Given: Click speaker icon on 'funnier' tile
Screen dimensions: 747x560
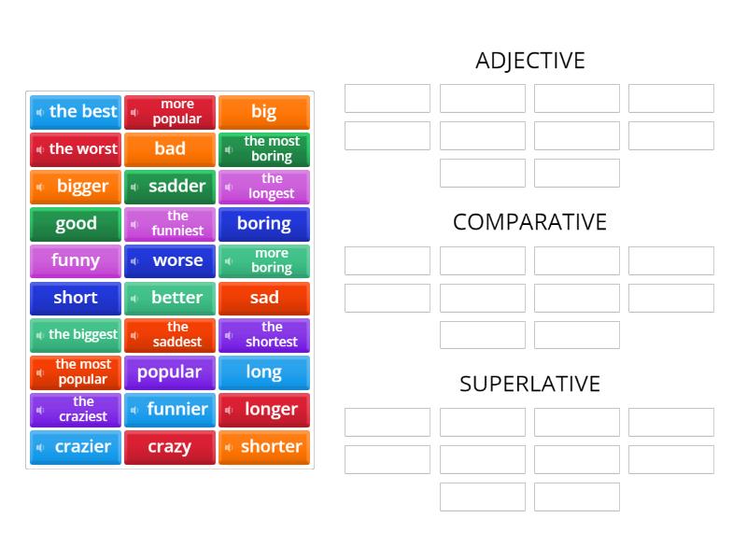Looking at the screenshot, I should tap(134, 410).
